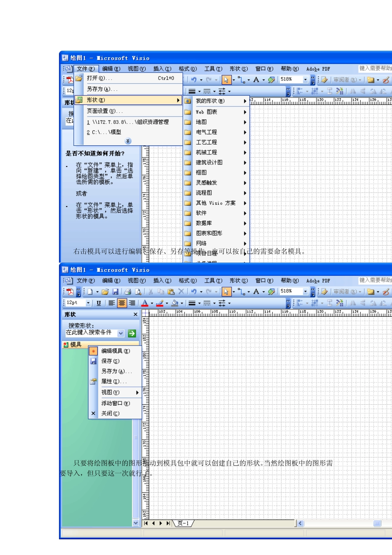Click Paste clipboard icon in lower window
The image size is (392, 555).
point(171,292)
